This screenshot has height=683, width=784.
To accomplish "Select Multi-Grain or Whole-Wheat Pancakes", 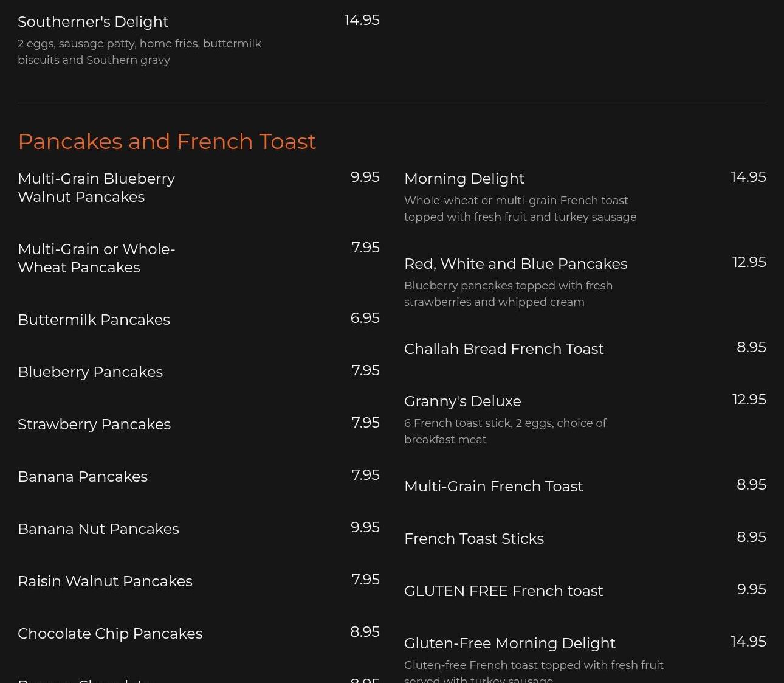I will click(x=96, y=258).
